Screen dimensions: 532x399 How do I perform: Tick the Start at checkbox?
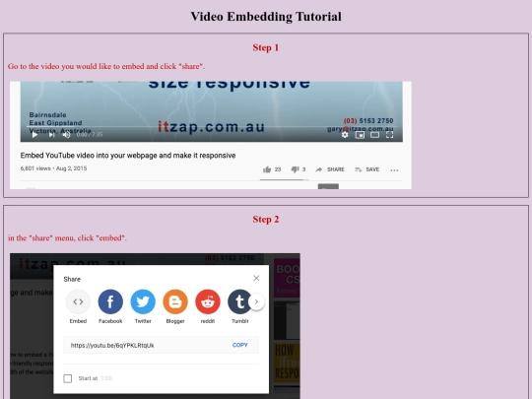[68, 378]
